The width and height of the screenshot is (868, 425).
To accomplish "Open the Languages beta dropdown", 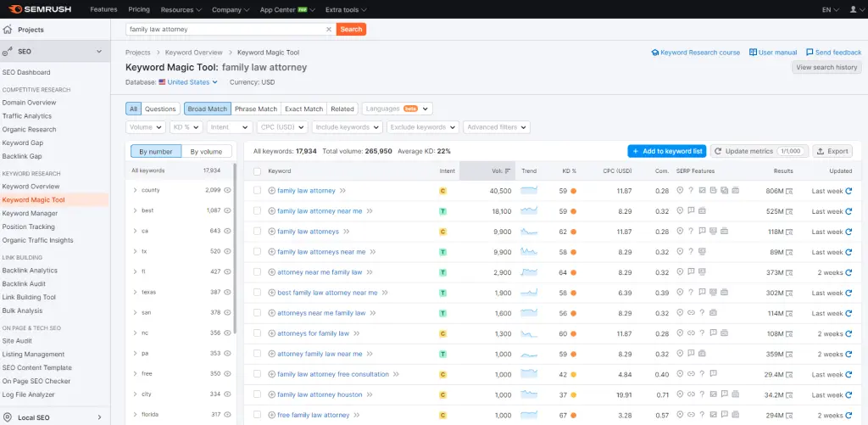I will click(x=398, y=109).
